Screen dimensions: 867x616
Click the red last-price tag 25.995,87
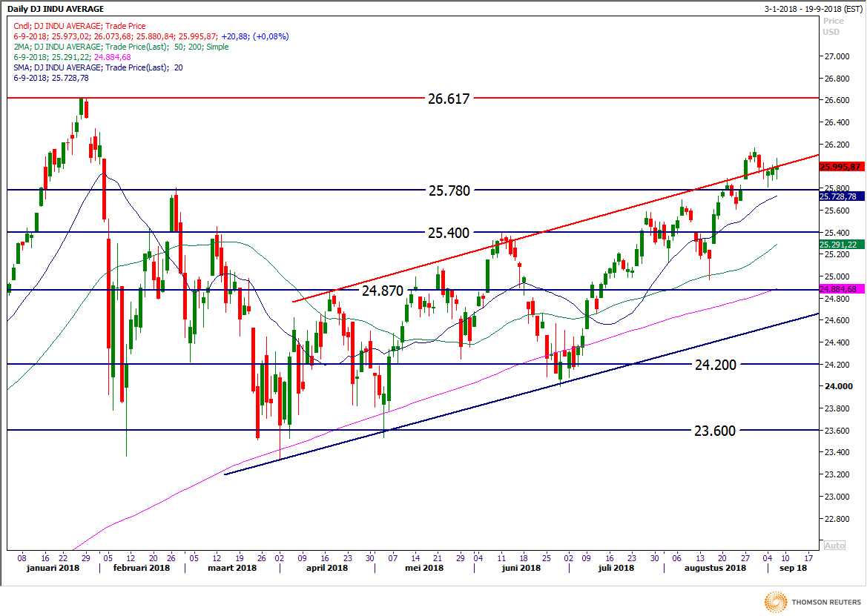click(x=841, y=167)
